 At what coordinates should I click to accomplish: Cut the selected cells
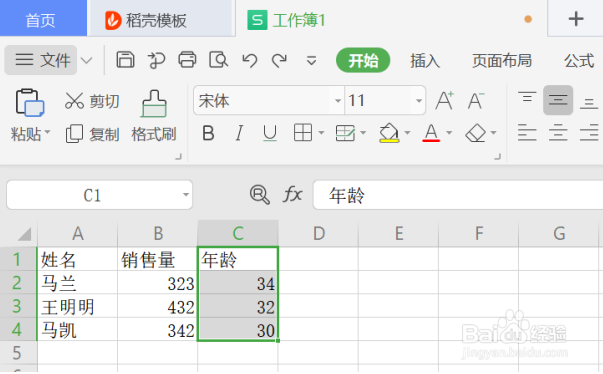[92, 101]
